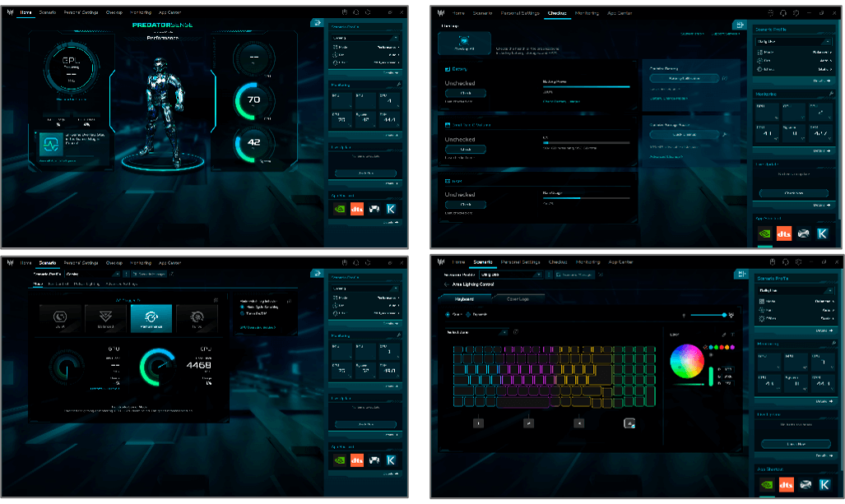Click the 70 temperature gauge on Home
845x504 pixels.
[253, 100]
